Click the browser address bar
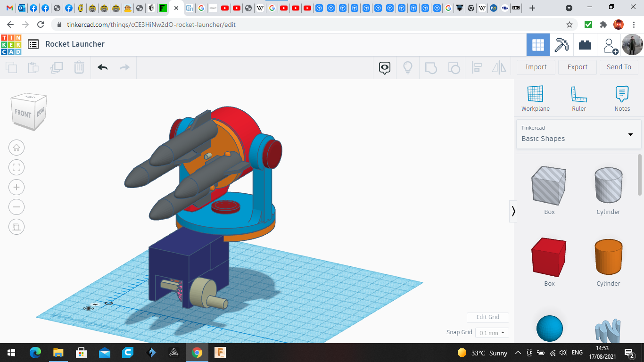Viewport: 644px width, 362px height. [309, 25]
